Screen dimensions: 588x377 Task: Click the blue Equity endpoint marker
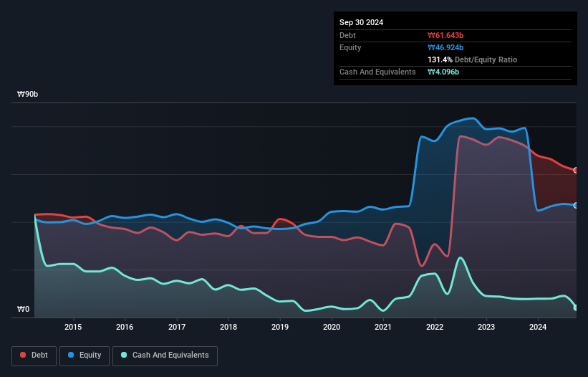(x=576, y=206)
